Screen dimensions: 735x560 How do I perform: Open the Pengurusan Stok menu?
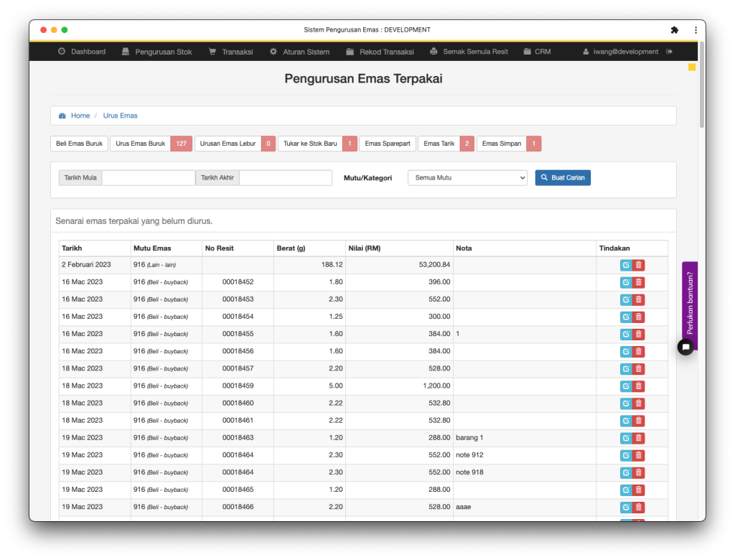coord(156,52)
